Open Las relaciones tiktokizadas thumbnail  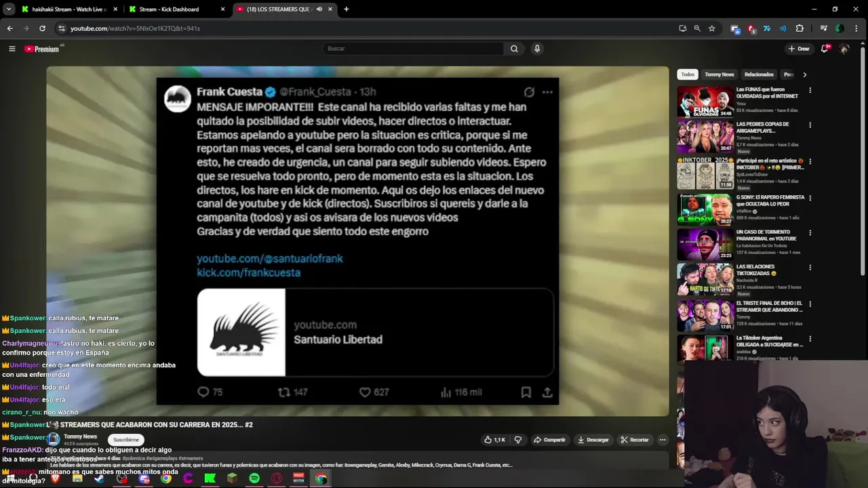[705, 279]
